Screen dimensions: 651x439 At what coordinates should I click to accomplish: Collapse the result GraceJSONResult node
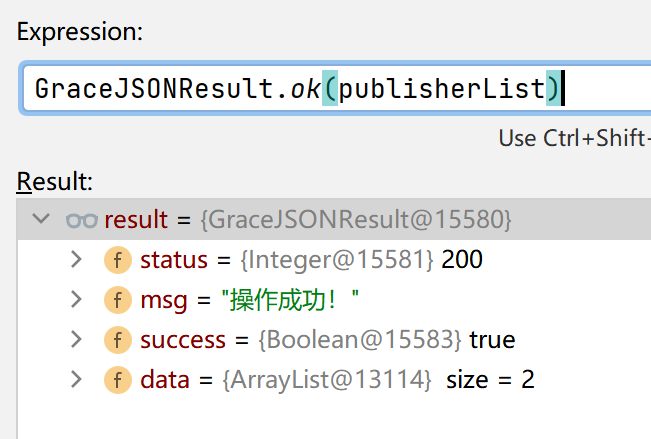coord(40,220)
